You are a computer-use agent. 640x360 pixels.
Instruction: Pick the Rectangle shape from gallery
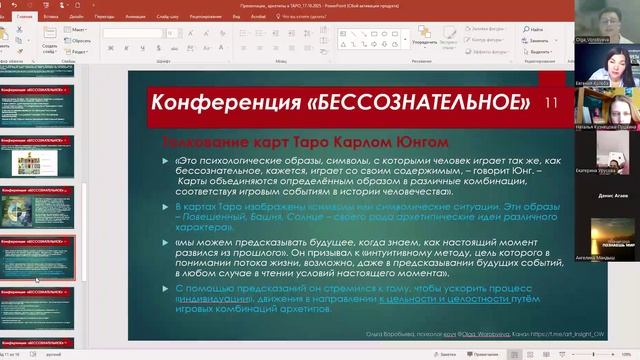pos(374,33)
